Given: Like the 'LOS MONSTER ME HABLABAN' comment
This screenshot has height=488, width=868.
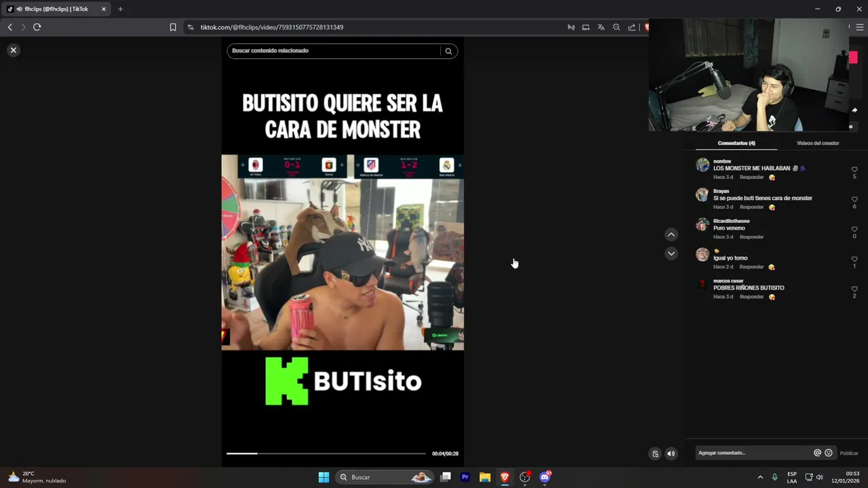Looking at the screenshot, I should click(x=854, y=169).
